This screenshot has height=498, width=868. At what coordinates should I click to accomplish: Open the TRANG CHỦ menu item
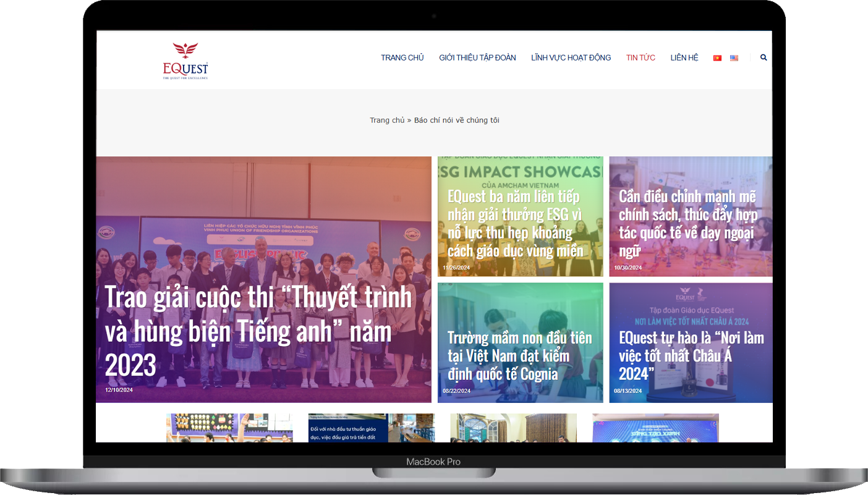pyautogui.click(x=402, y=57)
